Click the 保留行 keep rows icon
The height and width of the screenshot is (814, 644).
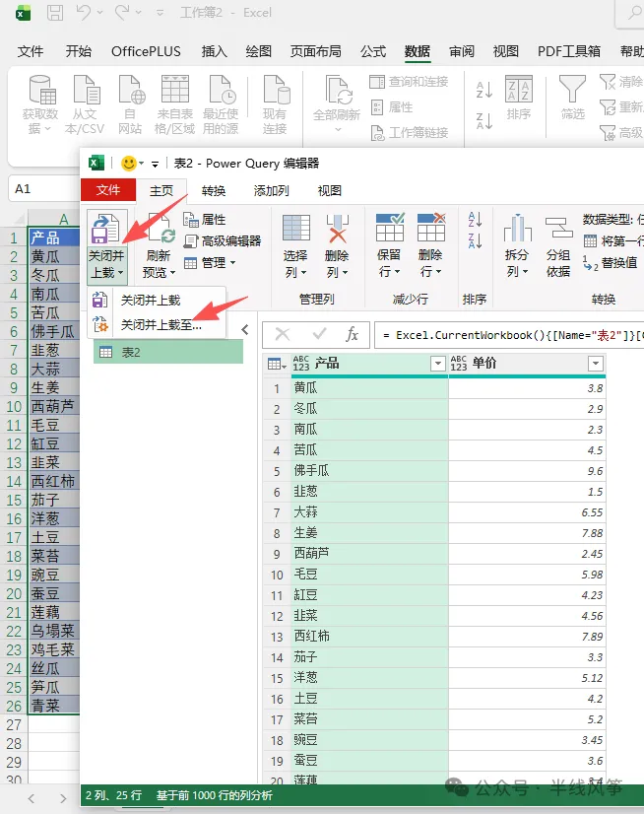(x=390, y=227)
